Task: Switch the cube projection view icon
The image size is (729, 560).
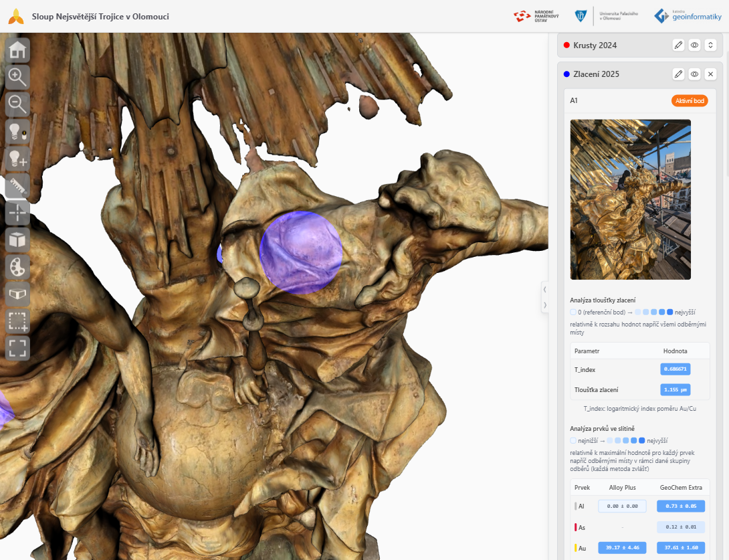Action: 17,240
